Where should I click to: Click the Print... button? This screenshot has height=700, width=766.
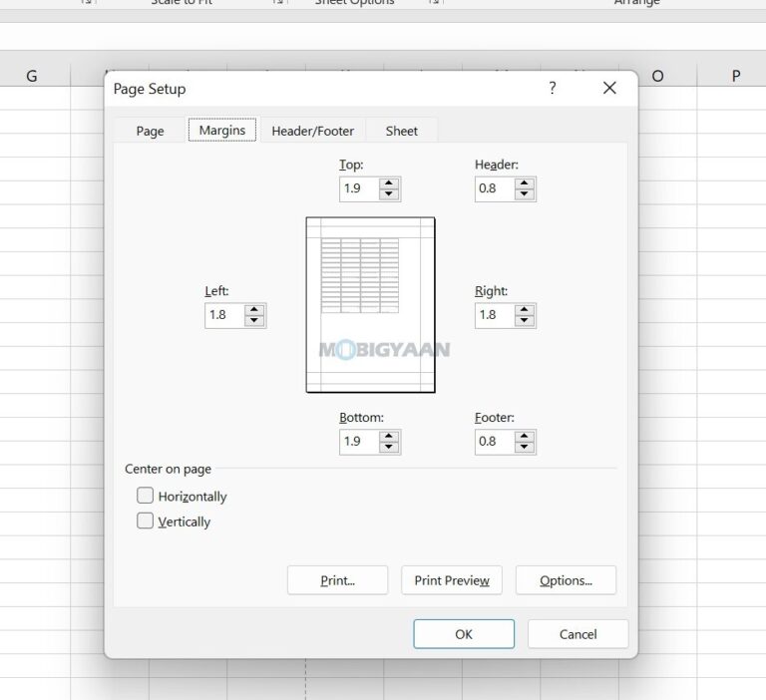point(337,580)
